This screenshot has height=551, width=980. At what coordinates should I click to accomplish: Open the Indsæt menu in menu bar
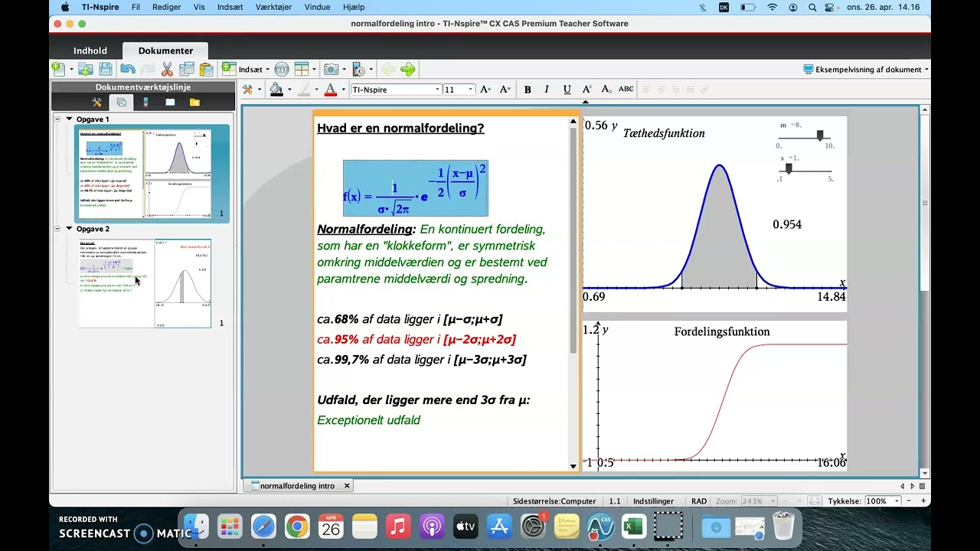(230, 7)
